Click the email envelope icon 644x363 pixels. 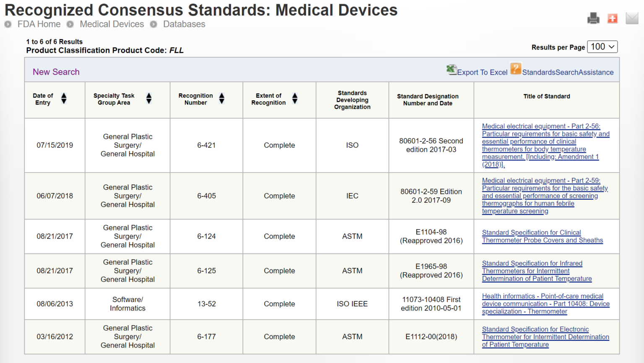(x=631, y=18)
